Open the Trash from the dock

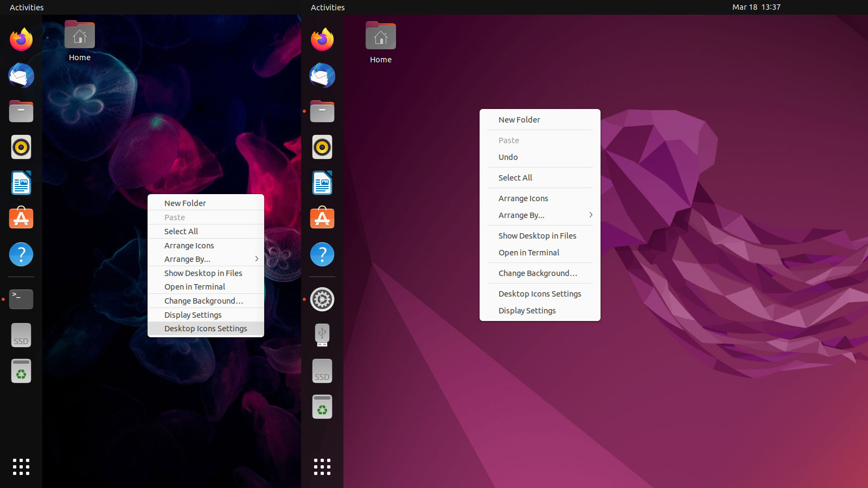point(21,371)
